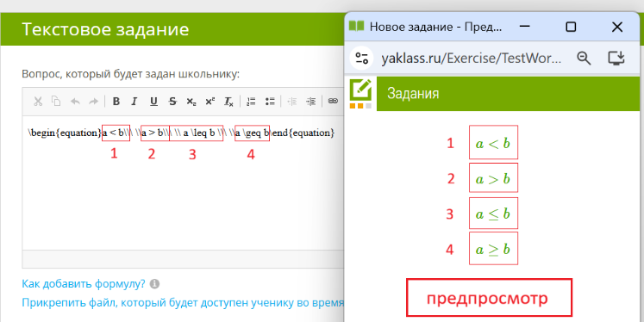This screenshot has width=644, height=322.
Task: Click the 'a \leq b' text in editor
Action: click(199, 133)
